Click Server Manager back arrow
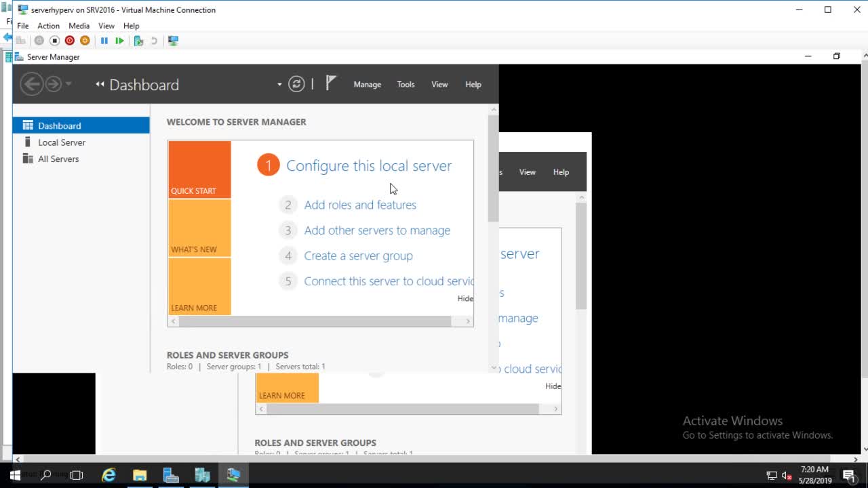868x488 pixels. 32,84
